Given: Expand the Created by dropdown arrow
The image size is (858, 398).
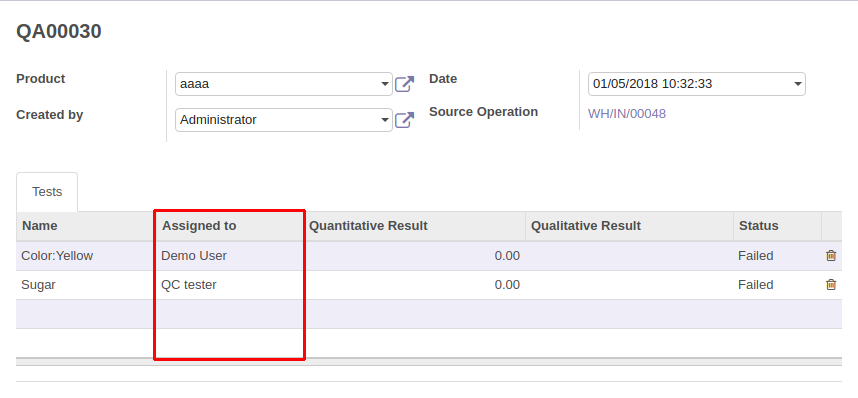Looking at the screenshot, I should click(x=385, y=120).
